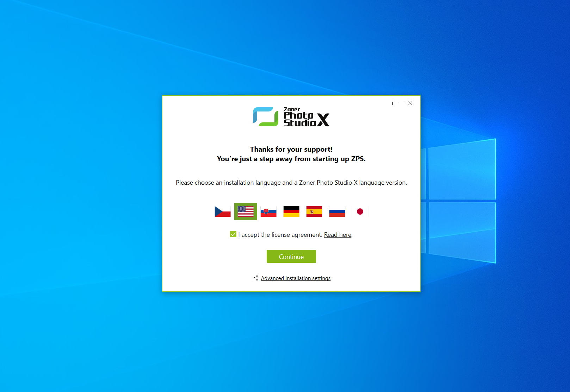Pick the Slovak flag language option
This screenshot has height=392, width=570.
[268, 211]
